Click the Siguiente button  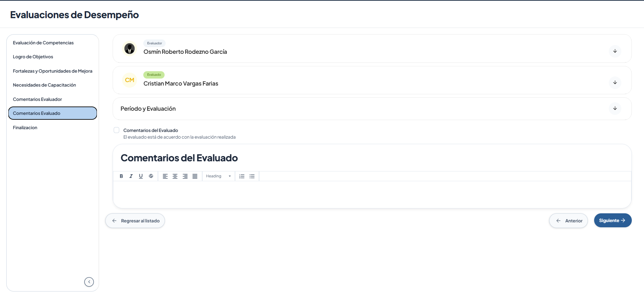[613, 220]
